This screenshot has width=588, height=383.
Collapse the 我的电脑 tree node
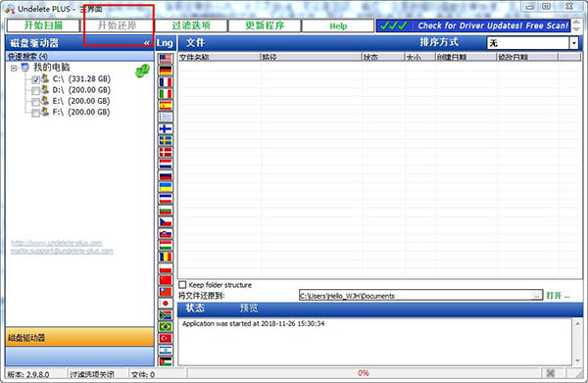coord(14,69)
